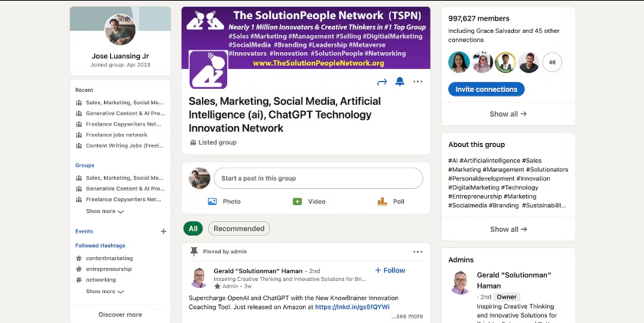The height and width of the screenshot is (323, 644).
Task: Click the share arrow icon in group header
Action: (x=382, y=82)
